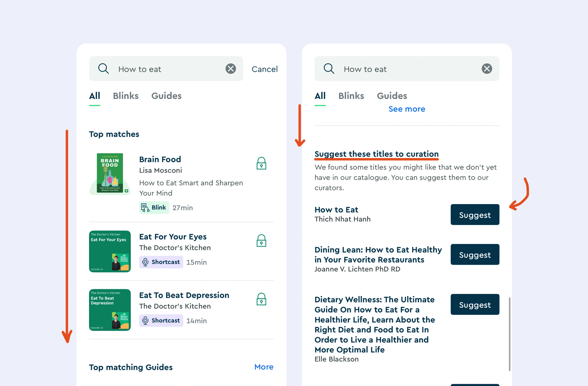Click the Top matching Guides heading
The width and height of the screenshot is (588, 386).
[x=131, y=367]
